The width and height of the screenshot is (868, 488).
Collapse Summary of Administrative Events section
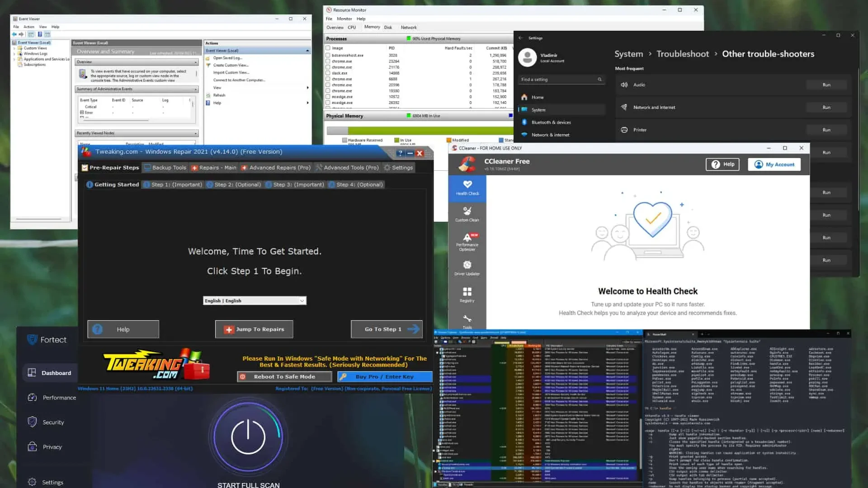coord(196,89)
